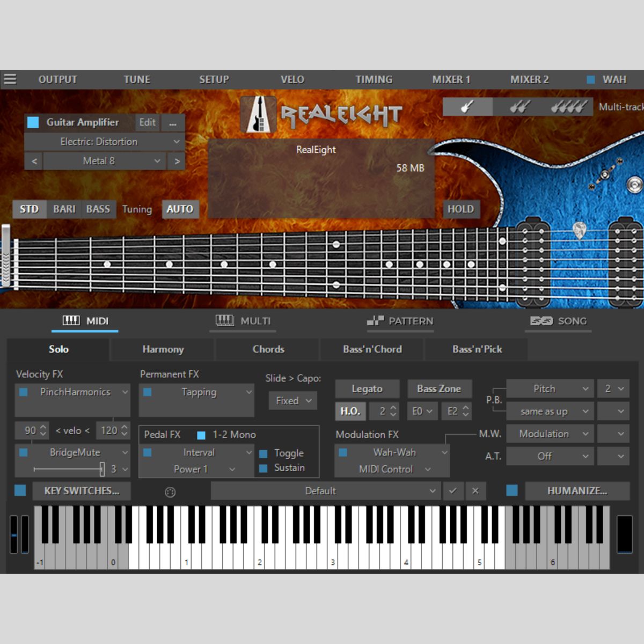Select quad guitar track mode icon
This screenshot has height=644, width=644.
point(569,107)
